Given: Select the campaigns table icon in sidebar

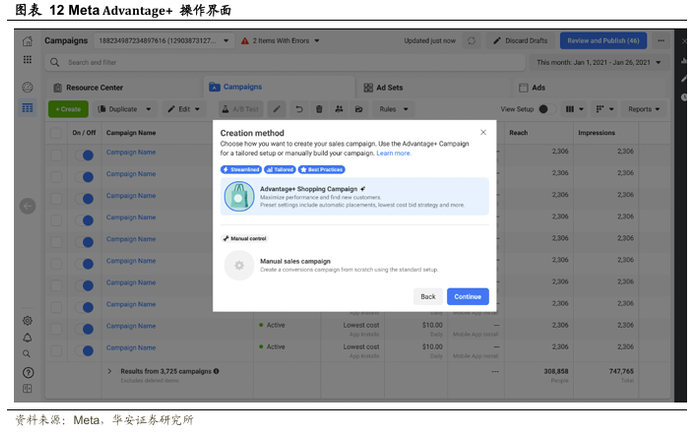Looking at the screenshot, I should pyautogui.click(x=27, y=108).
